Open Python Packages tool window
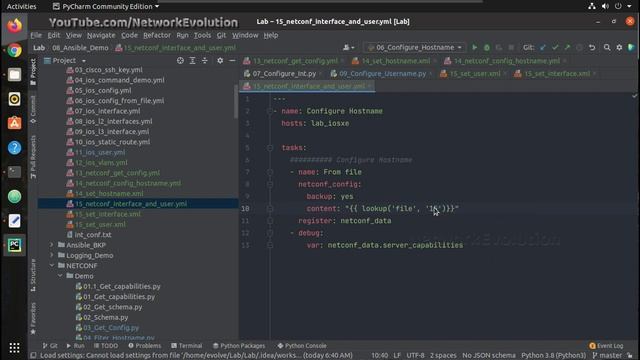The width and height of the screenshot is (640, 360). click(239, 346)
